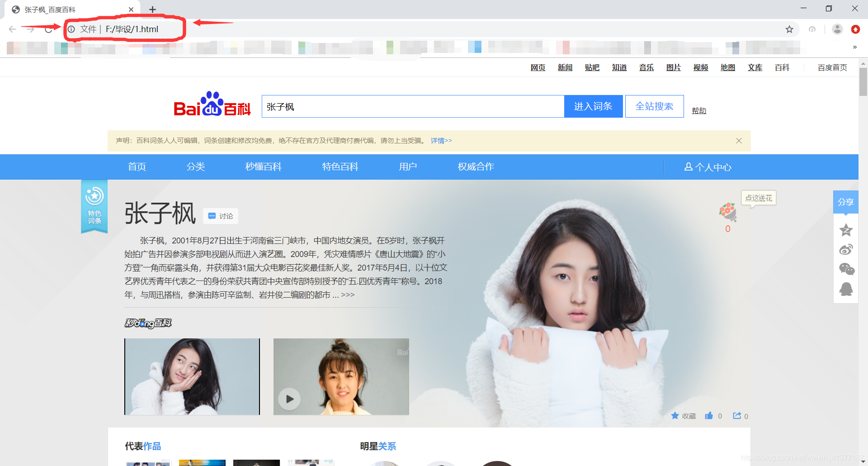Open 秒懂百科 from the blue navigation bar
Viewport: 868px width, 466px height.
[x=263, y=166]
